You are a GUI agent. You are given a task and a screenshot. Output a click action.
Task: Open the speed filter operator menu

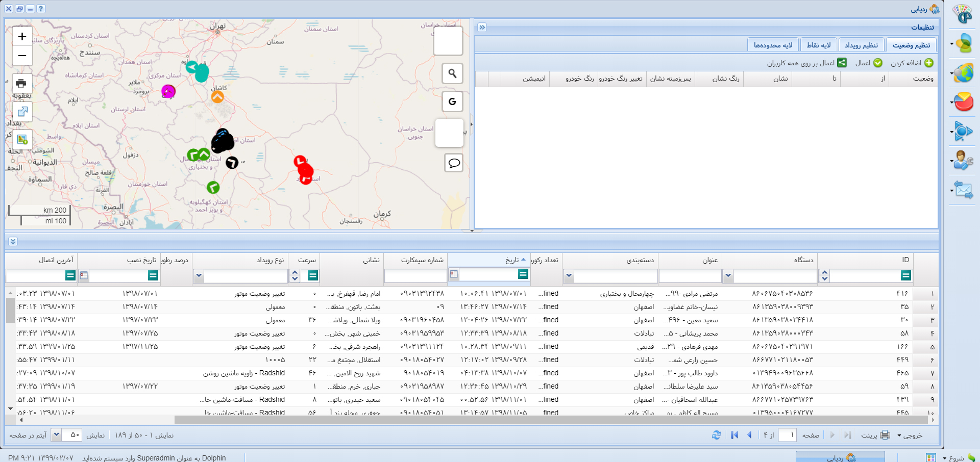coord(313,276)
